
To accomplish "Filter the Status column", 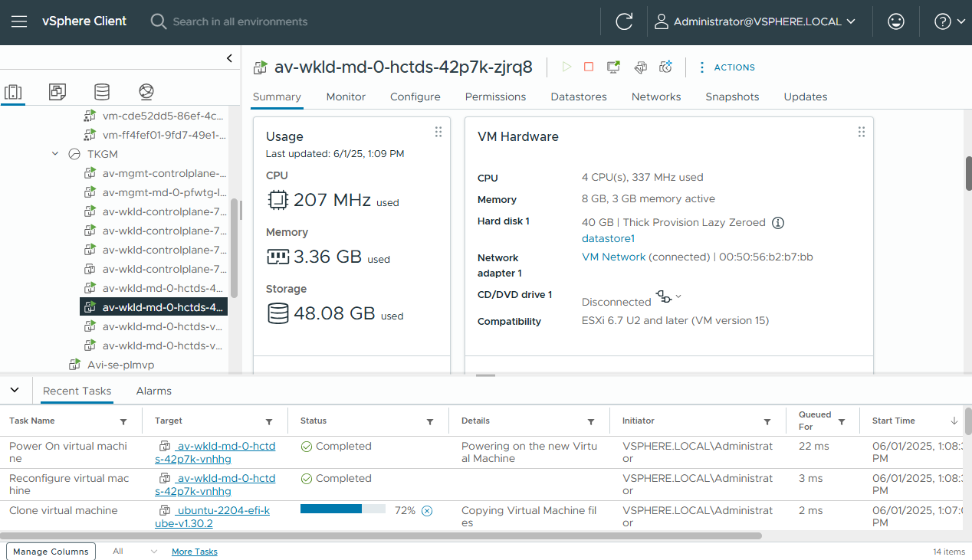I will [x=430, y=422].
